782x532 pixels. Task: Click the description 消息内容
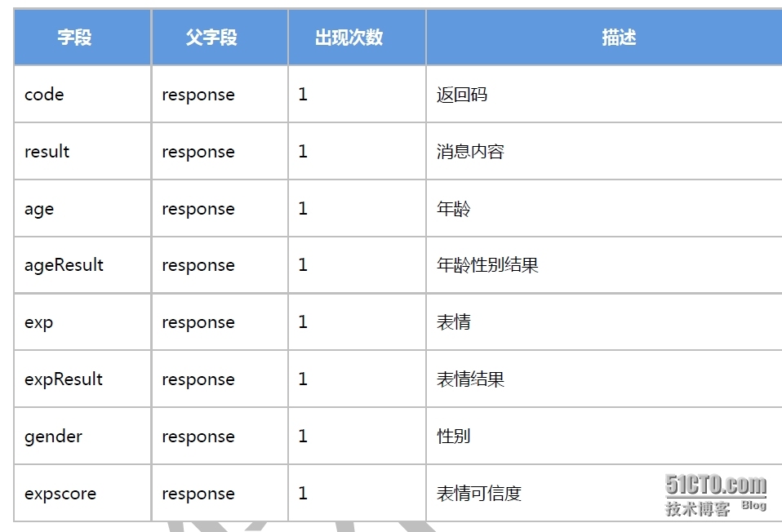[x=470, y=151]
